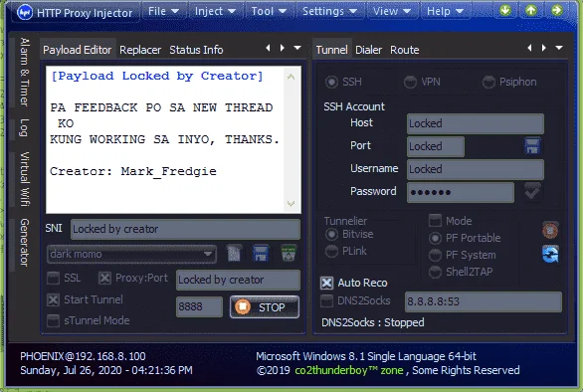Open the Help menu dropdown
Screen dimensions: 583x392
tap(445, 11)
